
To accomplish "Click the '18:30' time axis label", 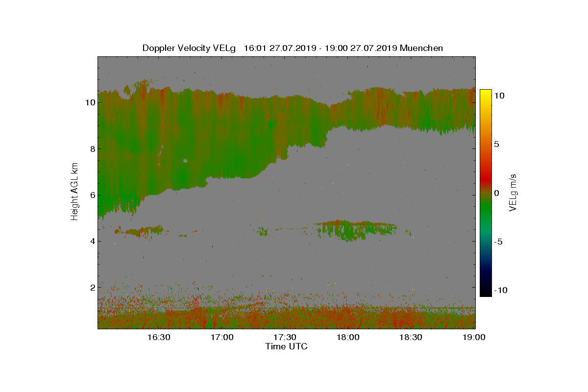I will pos(411,337).
